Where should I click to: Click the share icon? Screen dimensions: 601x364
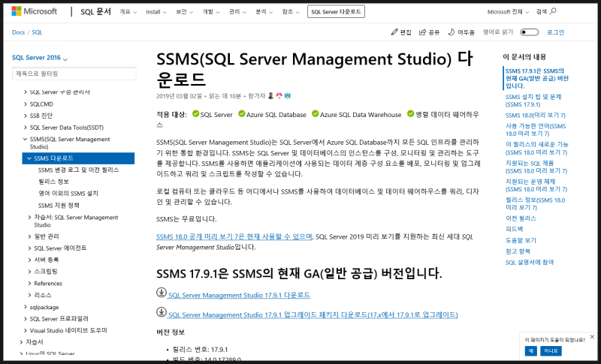click(x=422, y=32)
